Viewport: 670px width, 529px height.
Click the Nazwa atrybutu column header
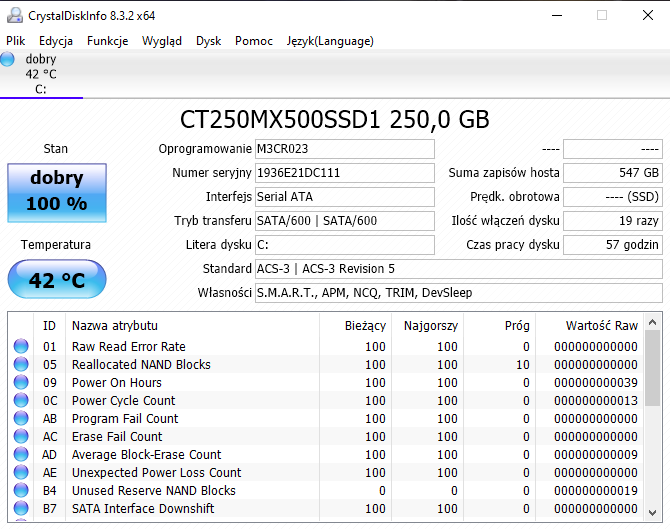tap(192, 326)
